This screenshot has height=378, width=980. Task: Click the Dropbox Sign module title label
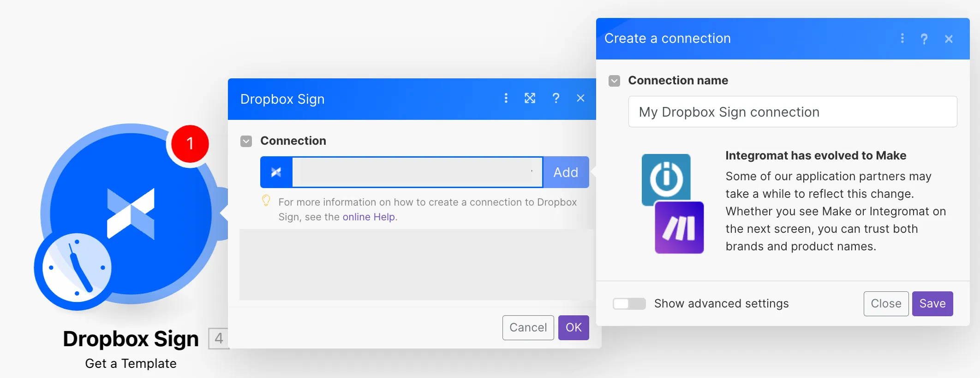tap(131, 339)
